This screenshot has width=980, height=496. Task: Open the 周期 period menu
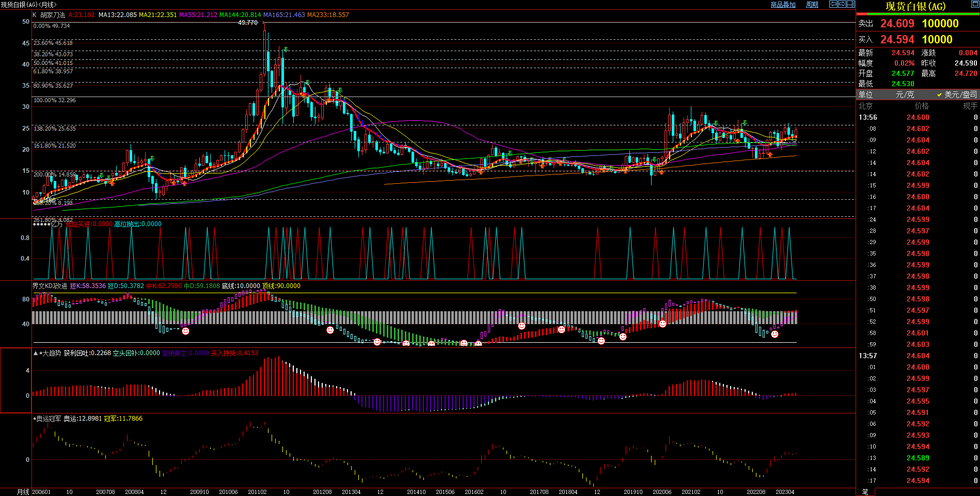pos(812,5)
